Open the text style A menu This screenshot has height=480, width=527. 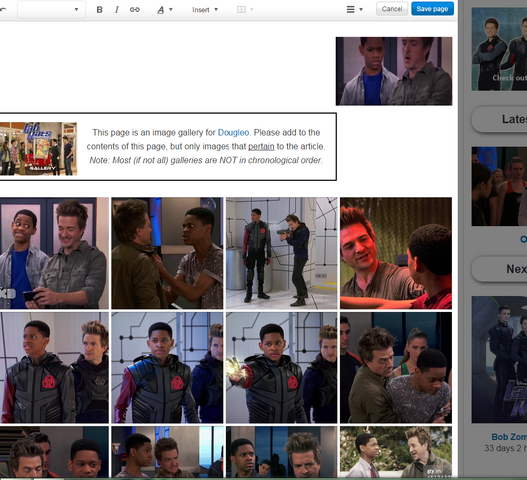coord(164,10)
